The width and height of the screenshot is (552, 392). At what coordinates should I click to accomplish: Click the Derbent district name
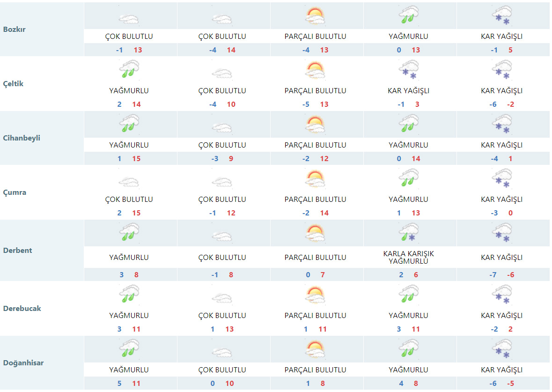click(x=17, y=250)
